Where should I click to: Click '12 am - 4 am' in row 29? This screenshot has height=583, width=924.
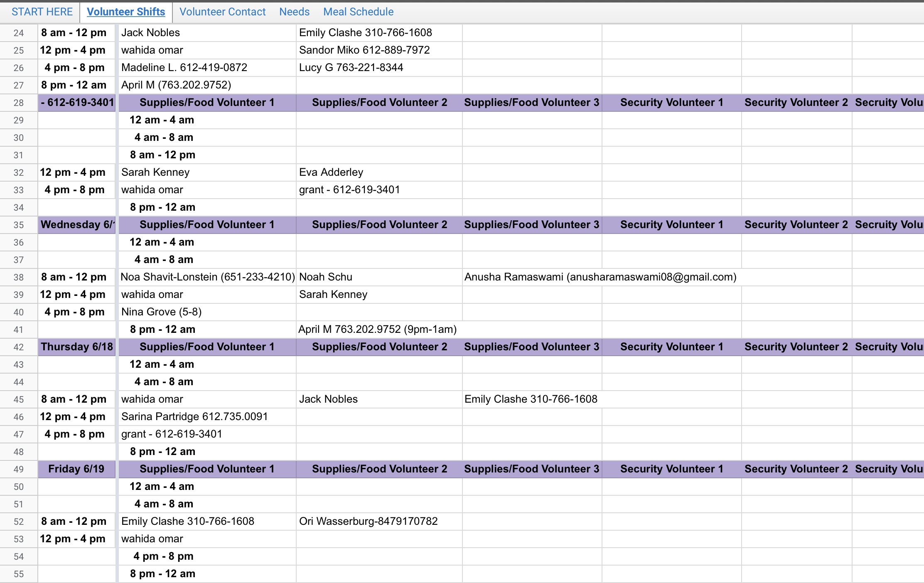(162, 120)
